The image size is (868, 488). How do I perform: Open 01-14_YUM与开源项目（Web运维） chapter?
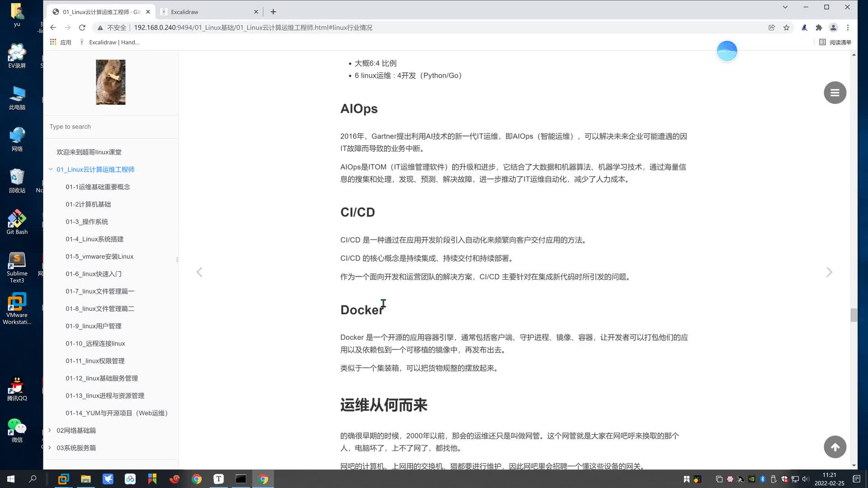117,413
